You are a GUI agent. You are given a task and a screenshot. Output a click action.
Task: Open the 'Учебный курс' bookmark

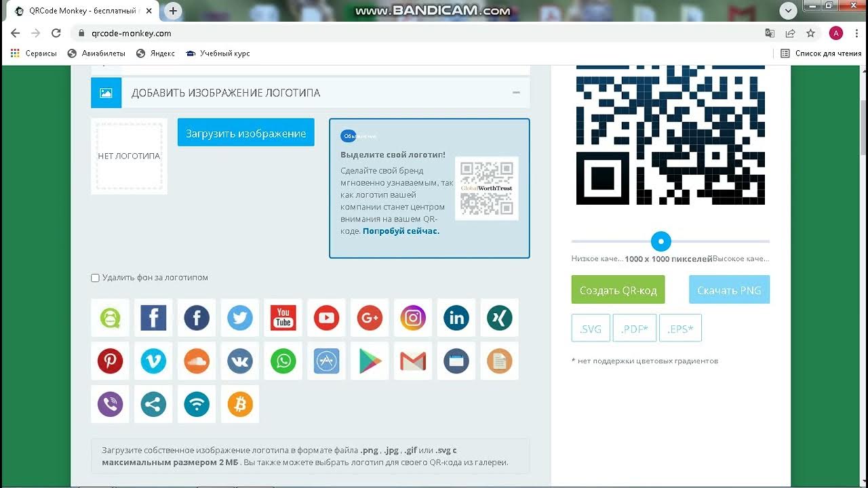pyautogui.click(x=218, y=54)
